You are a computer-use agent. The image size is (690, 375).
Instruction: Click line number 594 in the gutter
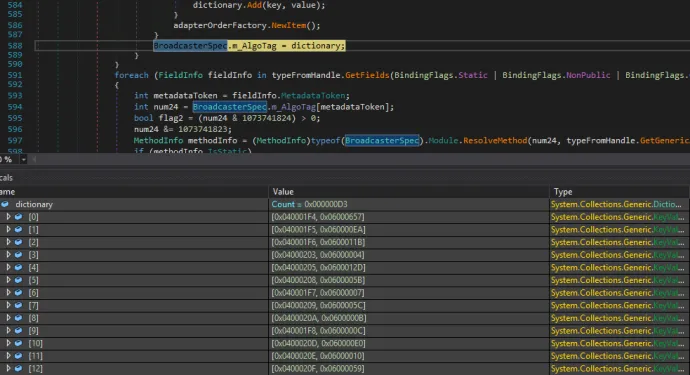tap(15, 107)
